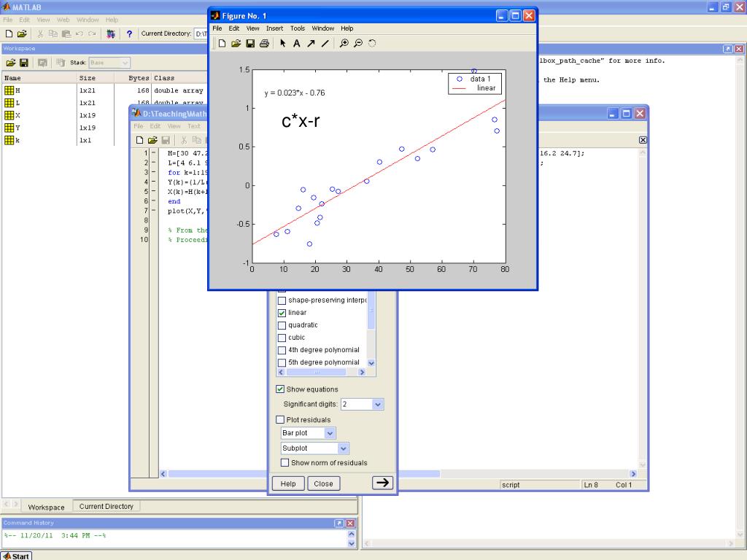Click horizontal scrollbar in fit list
The height and width of the screenshot is (560, 747).
(x=317, y=372)
